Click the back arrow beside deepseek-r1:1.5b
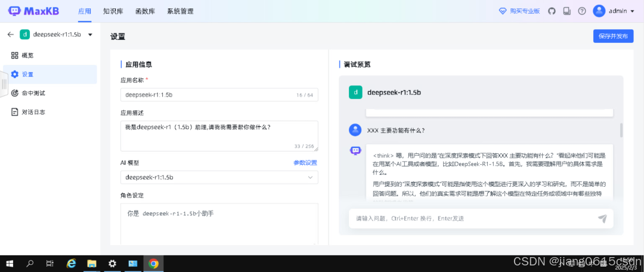644x272 pixels. [11, 35]
